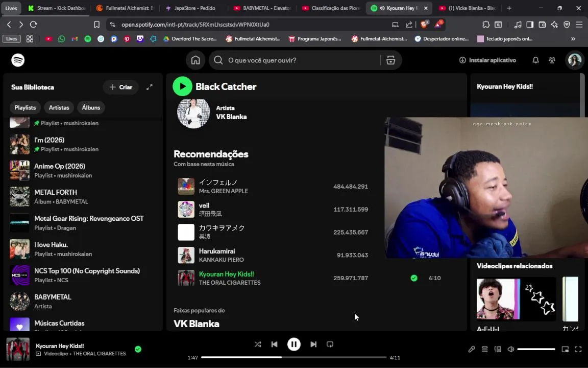
Task: Go to Spotify home via house icon
Action: point(195,60)
